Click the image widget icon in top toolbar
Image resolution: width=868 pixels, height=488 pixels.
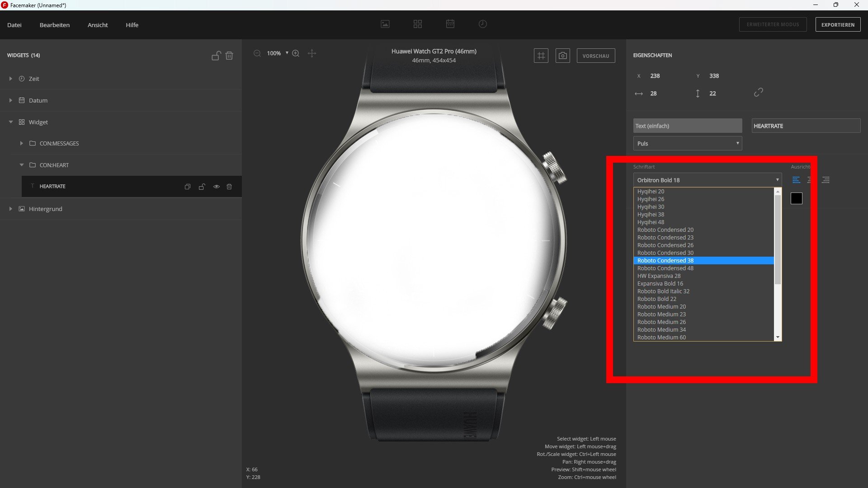385,24
